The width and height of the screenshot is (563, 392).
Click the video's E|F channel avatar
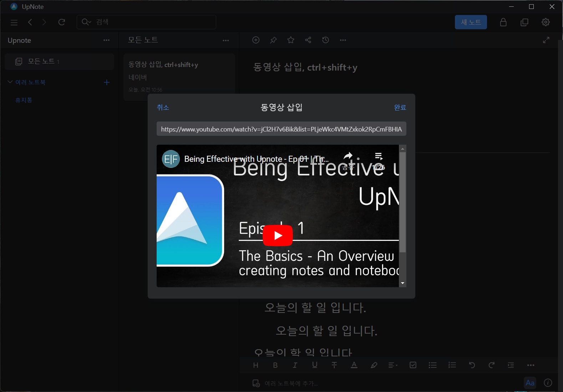click(171, 159)
